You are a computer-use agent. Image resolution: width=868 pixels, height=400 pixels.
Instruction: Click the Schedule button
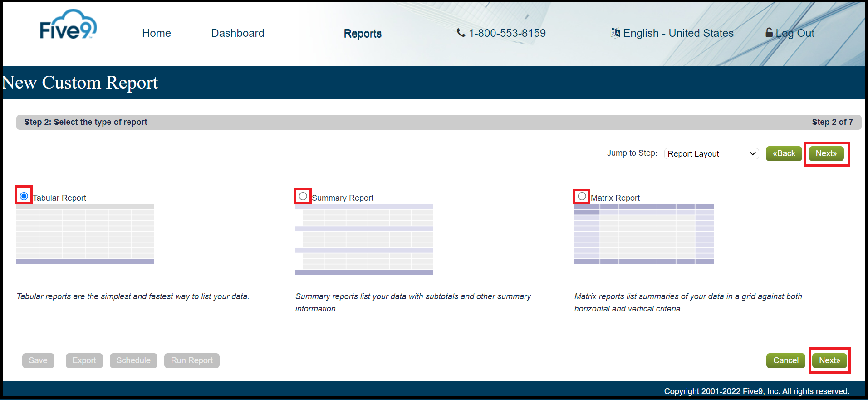pos(133,360)
